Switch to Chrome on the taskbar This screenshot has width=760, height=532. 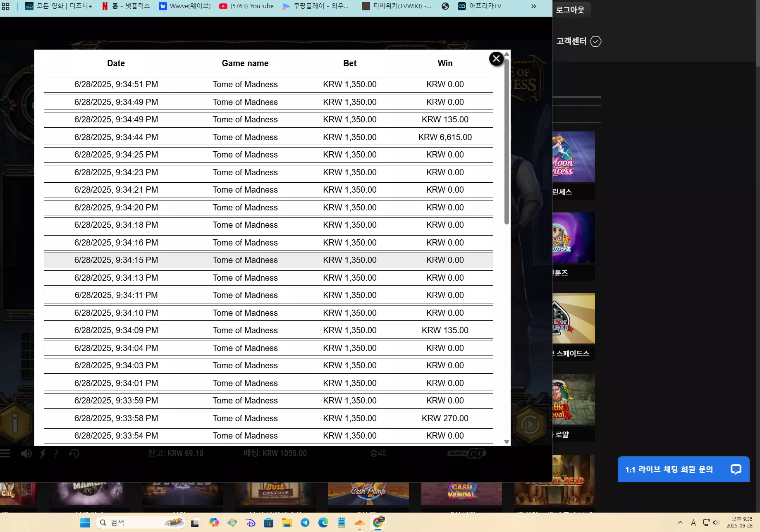(x=378, y=522)
